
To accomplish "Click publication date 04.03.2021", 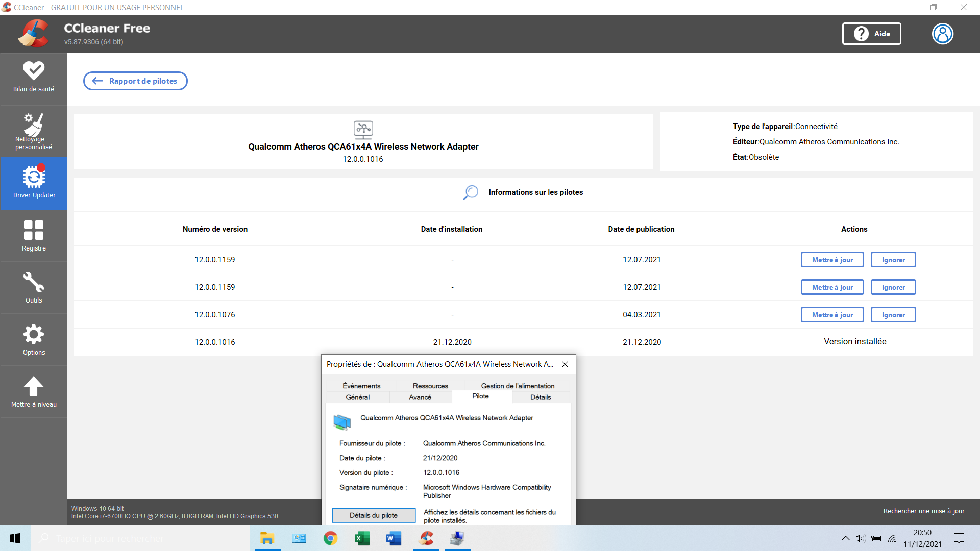I will click(x=642, y=315).
